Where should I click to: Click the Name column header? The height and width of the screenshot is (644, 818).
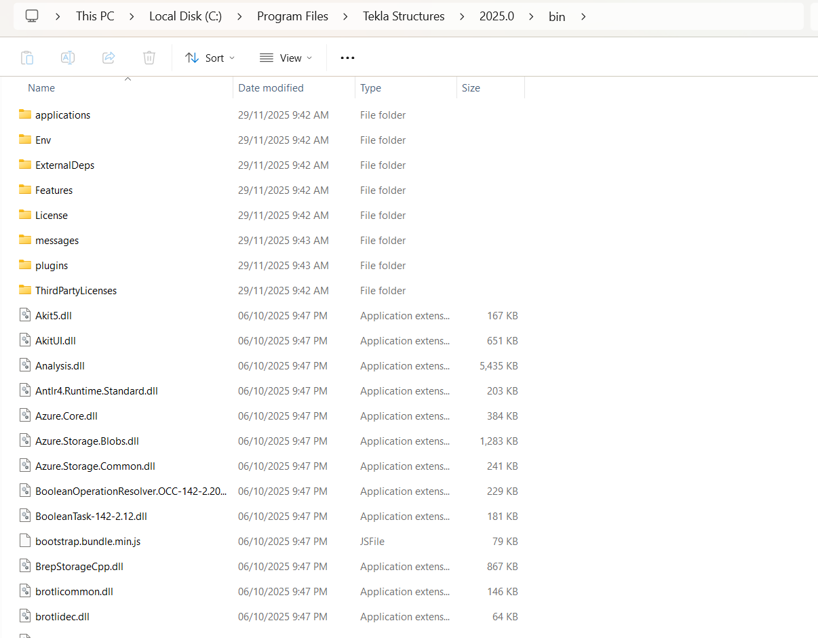tap(41, 88)
